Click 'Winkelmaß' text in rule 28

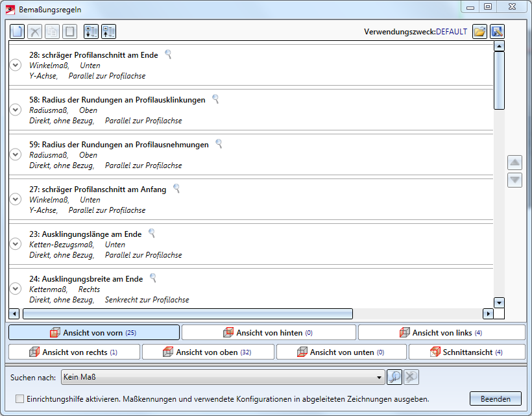[x=49, y=66]
